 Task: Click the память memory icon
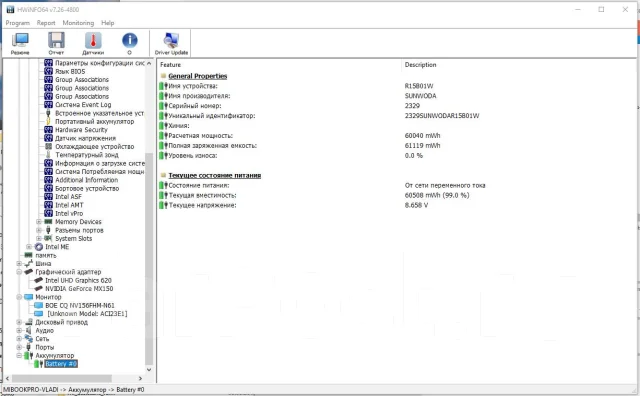(x=29, y=255)
